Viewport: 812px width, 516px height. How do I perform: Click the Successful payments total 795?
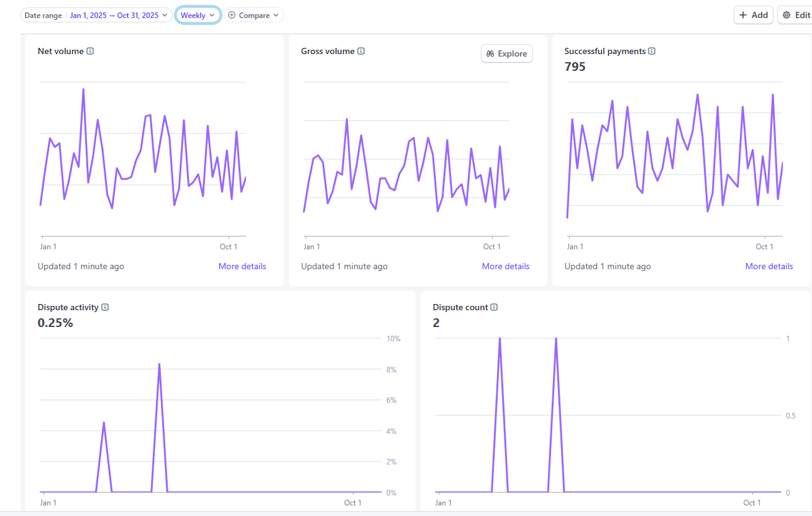click(575, 67)
